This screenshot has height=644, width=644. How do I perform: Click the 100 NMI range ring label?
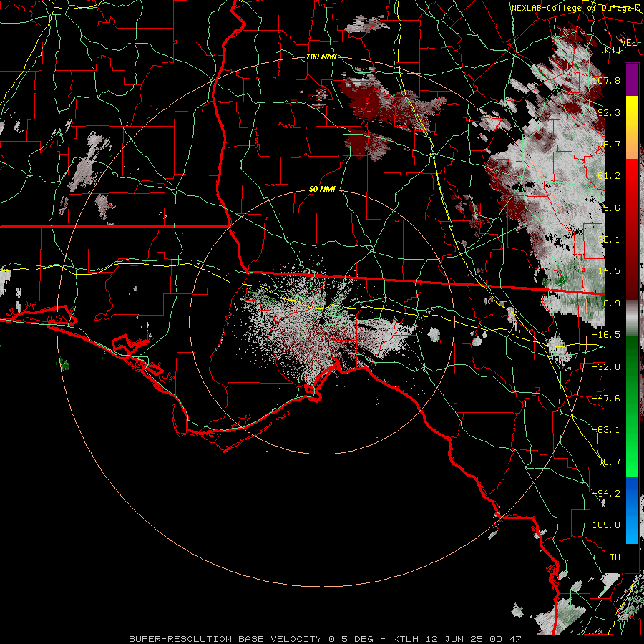[321, 57]
